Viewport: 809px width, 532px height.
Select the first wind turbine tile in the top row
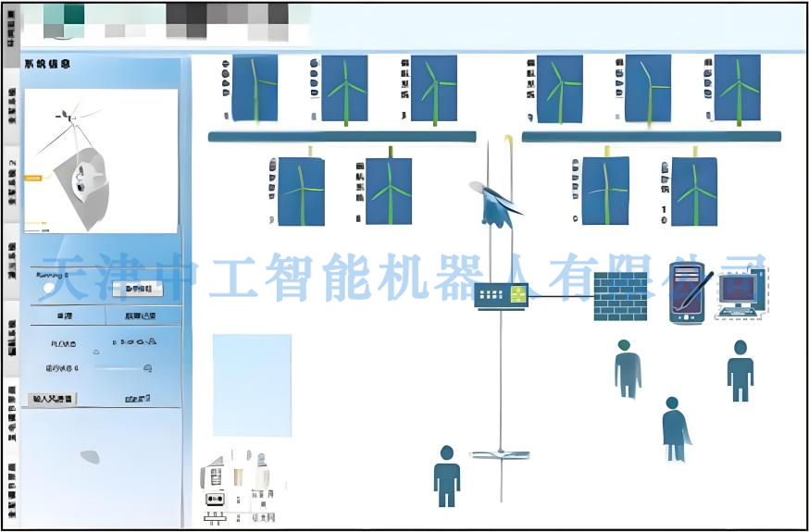[255, 88]
